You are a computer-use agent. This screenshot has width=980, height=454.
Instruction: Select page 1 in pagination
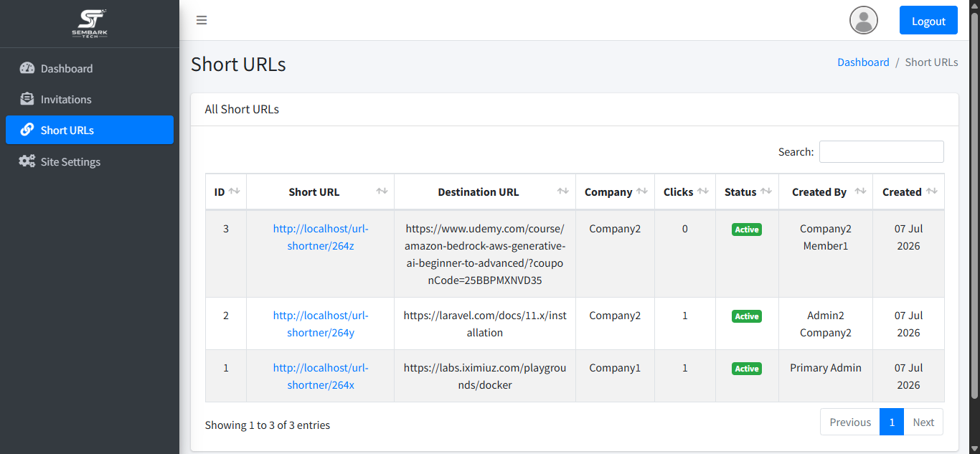pos(892,422)
